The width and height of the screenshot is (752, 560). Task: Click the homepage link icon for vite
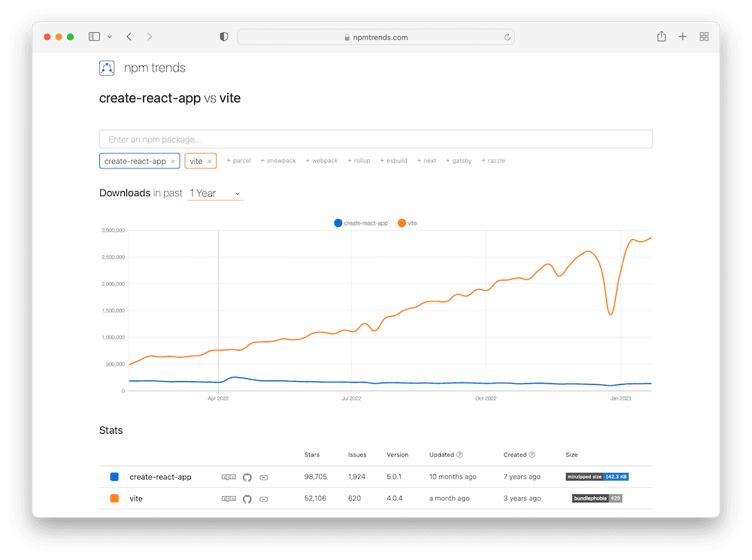pyautogui.click(x=265, y=498)
